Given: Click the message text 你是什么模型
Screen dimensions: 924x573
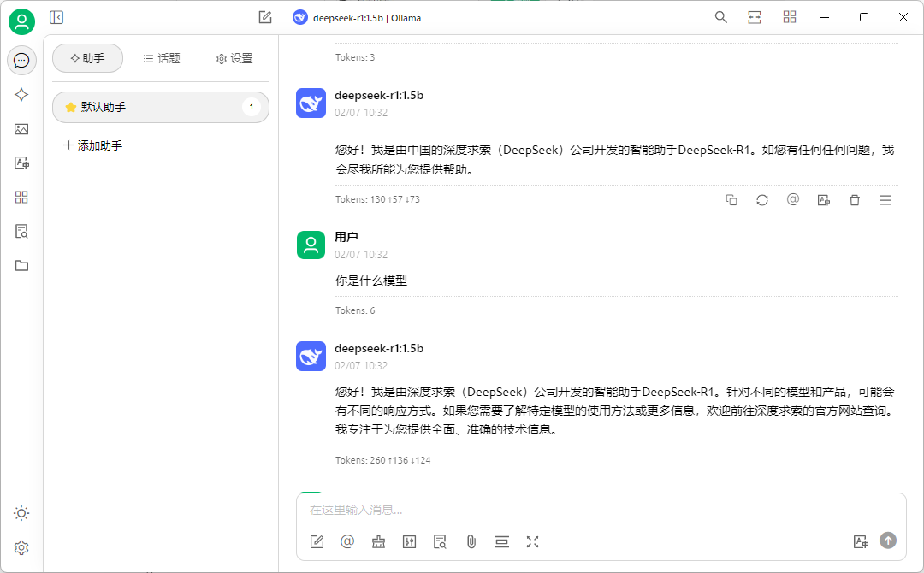Looking at the screenshot, I should (371, 281).
